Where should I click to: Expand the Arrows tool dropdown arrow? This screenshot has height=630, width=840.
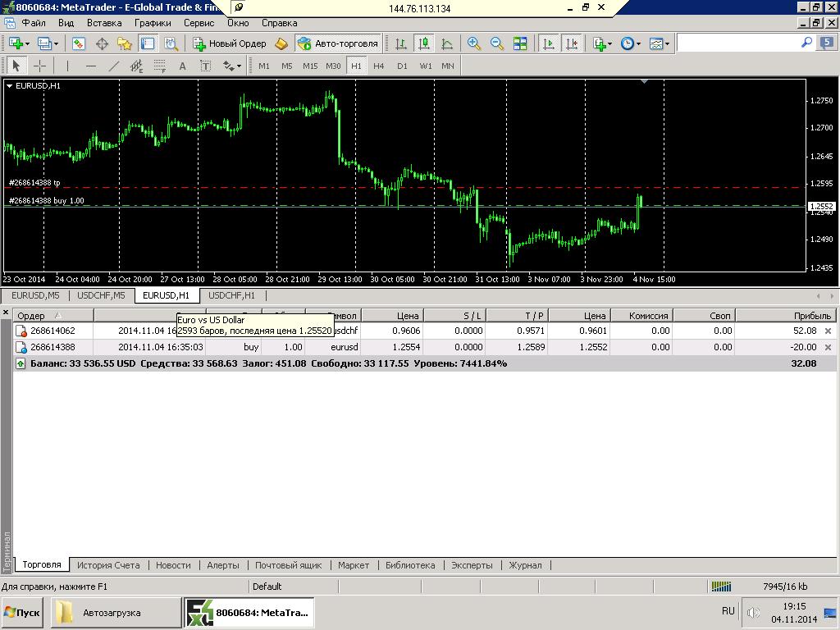pyautogui.click(x=239, y=66)
